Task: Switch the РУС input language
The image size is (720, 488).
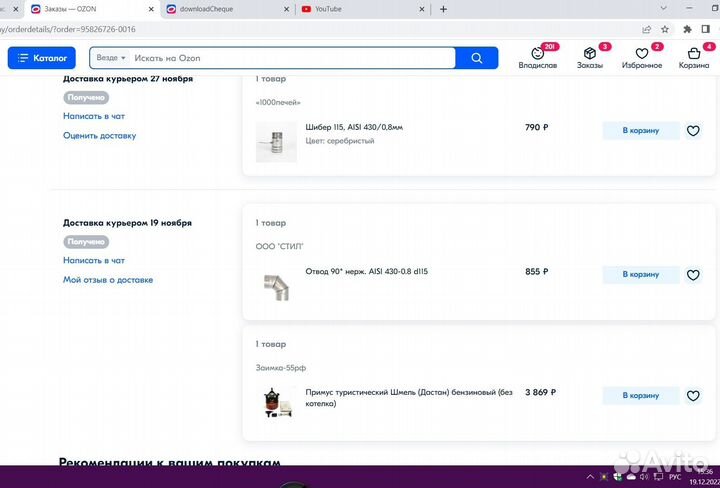Action: [x=675, y=477]
